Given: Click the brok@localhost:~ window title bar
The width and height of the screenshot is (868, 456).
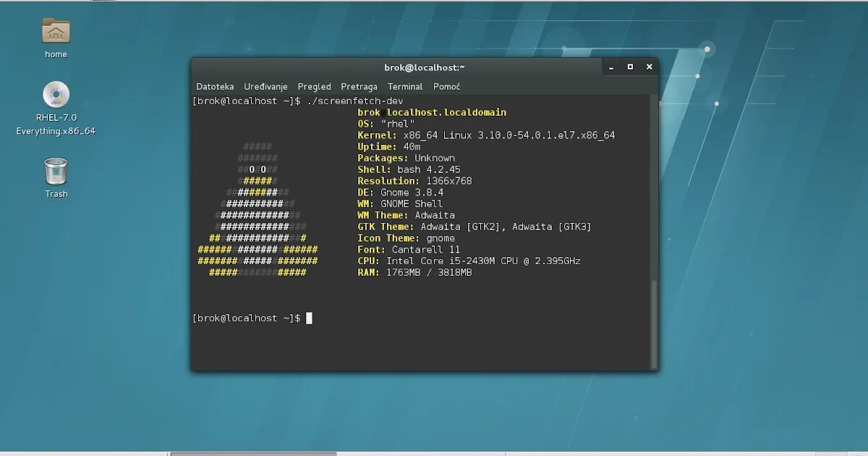Looking at the screenshot, I should coord(425,67).
